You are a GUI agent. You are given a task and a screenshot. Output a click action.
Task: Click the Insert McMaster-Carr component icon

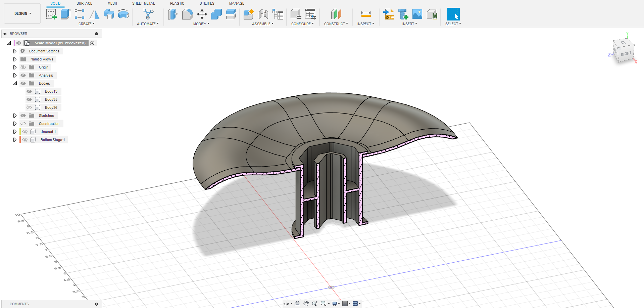(x=432, y=14)
